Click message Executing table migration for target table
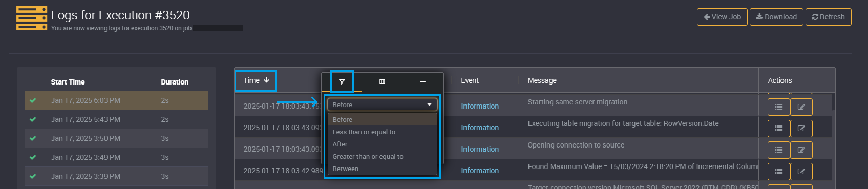This screenshot has height=189, width=868. [x=623, y=123]
